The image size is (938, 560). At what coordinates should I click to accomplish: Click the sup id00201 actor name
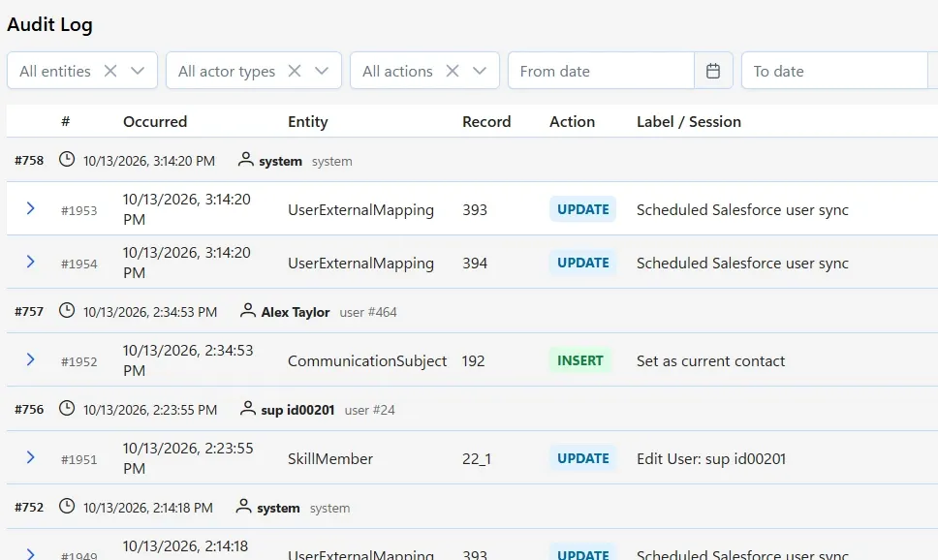click(297, 410)
